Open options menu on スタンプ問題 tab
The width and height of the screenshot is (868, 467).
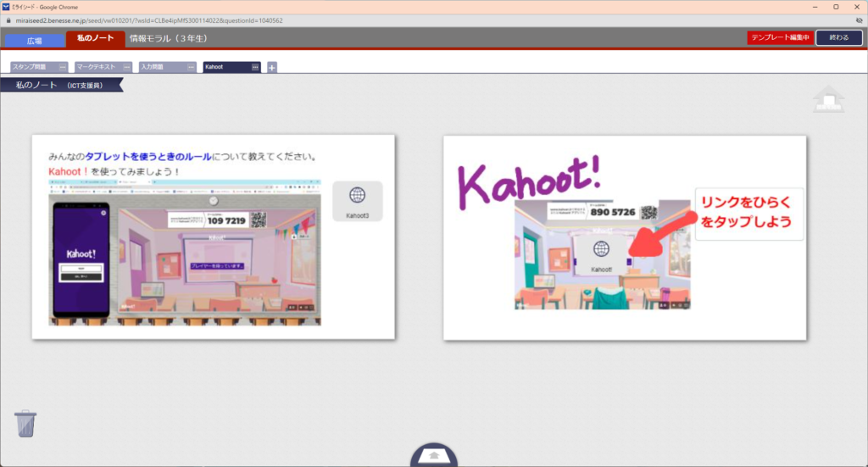coord(63,67)
